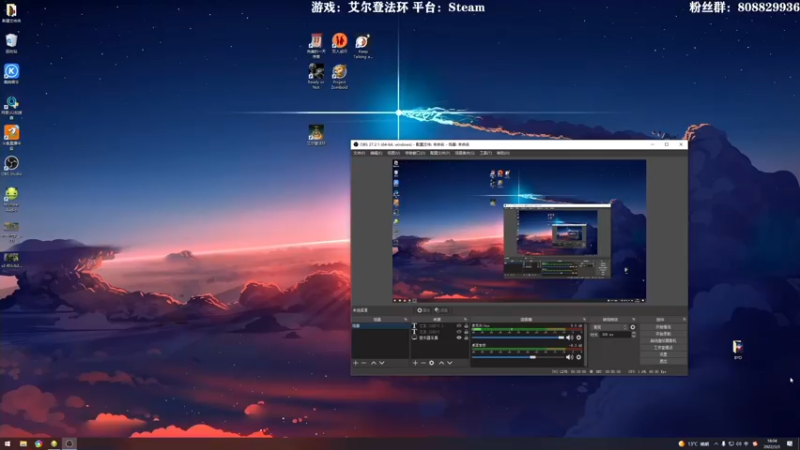Open the Recycle Bin desktop icon

tap(11, 43)
